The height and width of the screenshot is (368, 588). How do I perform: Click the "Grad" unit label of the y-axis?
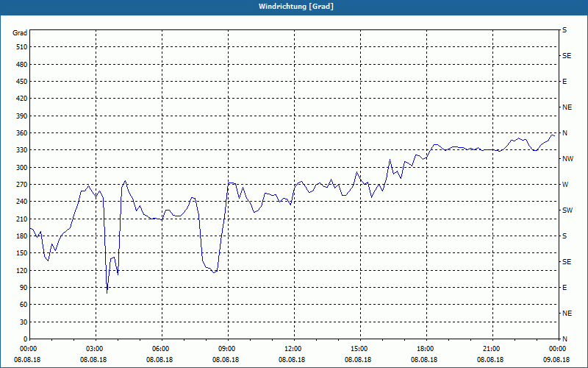(20, 33)
